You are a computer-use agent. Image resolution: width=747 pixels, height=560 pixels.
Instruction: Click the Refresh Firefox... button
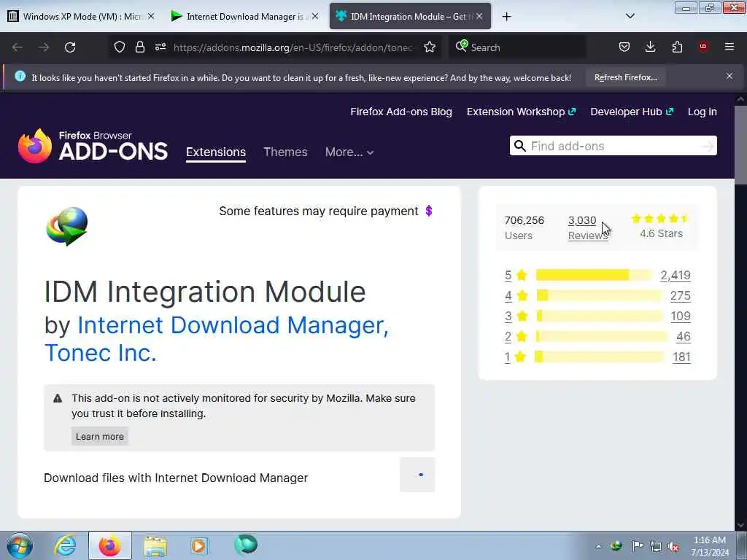625,77
